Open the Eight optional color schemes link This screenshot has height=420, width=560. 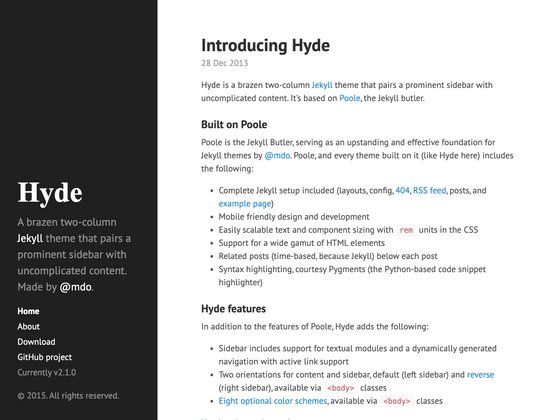tap(273, 401)
